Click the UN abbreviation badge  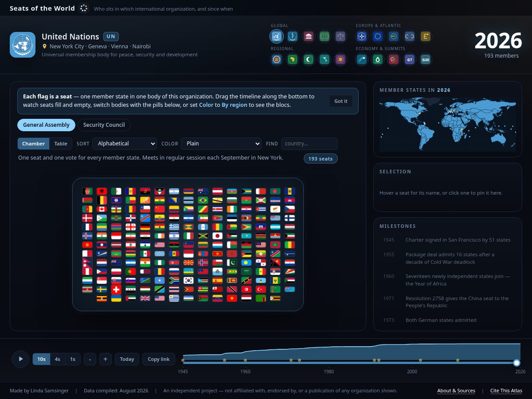click(111, 37)
